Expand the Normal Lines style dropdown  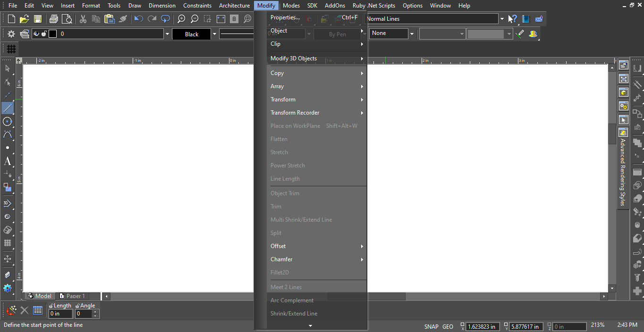pos(502,19)
